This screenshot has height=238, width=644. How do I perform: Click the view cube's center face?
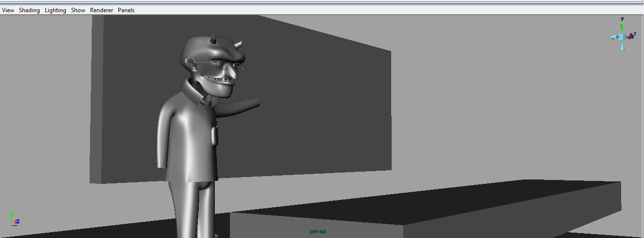(623, 37)
